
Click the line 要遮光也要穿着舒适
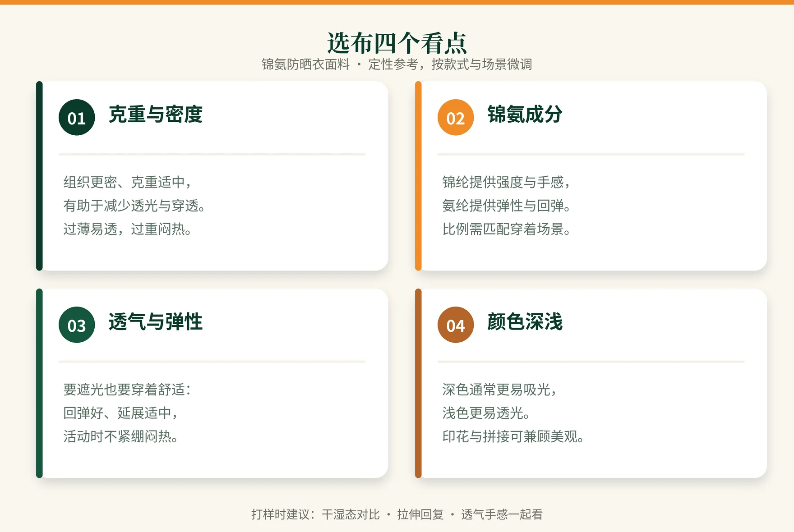pyautogui.click(x=128, y=390)
